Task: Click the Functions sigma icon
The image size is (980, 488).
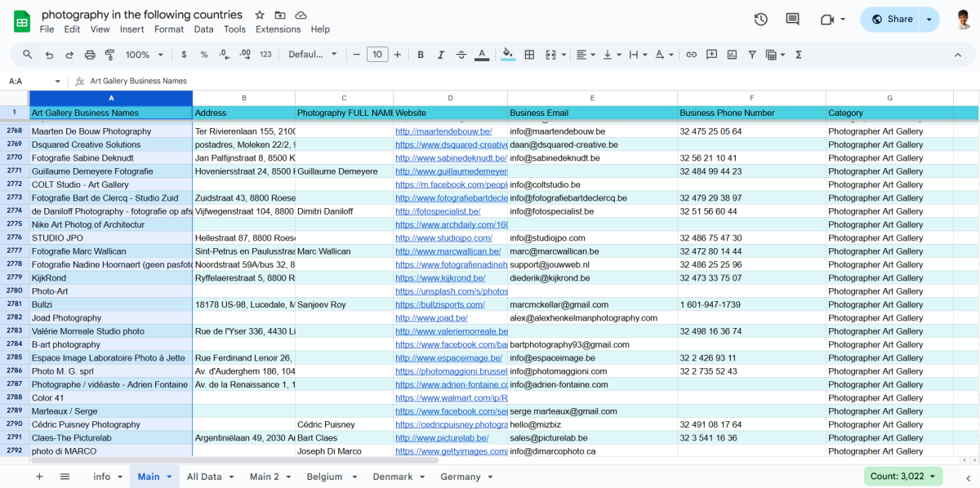Action: tap(799, 55)
